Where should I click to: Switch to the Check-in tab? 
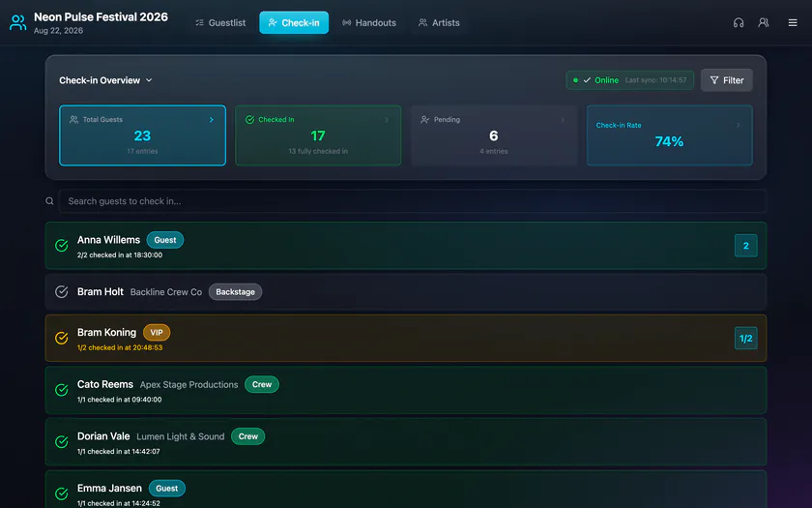click(294, 23)
